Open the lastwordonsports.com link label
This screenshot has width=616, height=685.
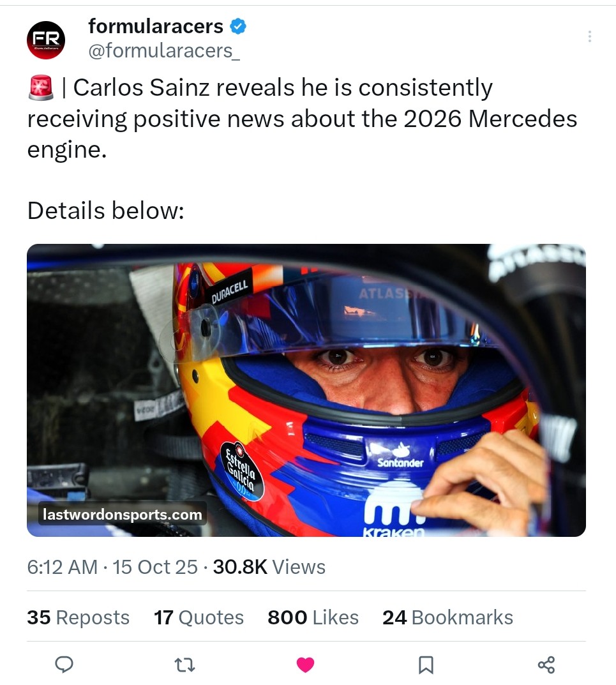(x=122, y=514)
